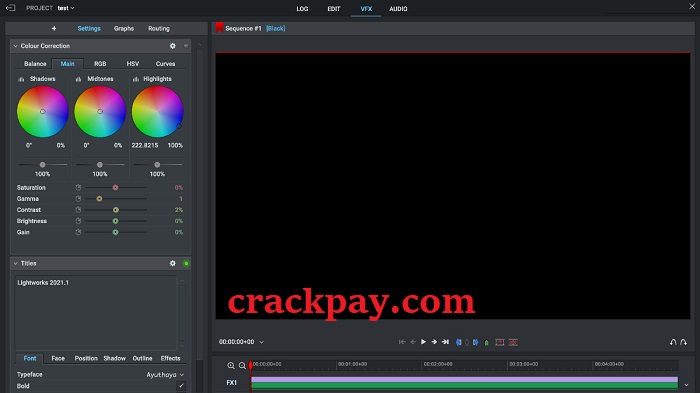The image size is (700, 393).
Task: Click the keyframe stopwatch icon for Saturation
Action: [78, 188]
